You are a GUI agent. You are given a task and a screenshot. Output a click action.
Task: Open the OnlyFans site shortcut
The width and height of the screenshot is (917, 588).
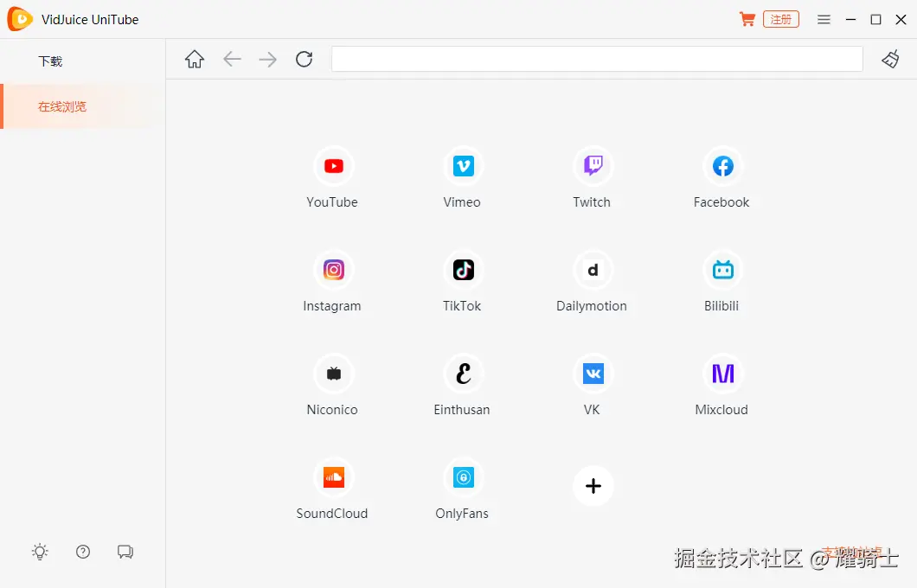(463, 477)
